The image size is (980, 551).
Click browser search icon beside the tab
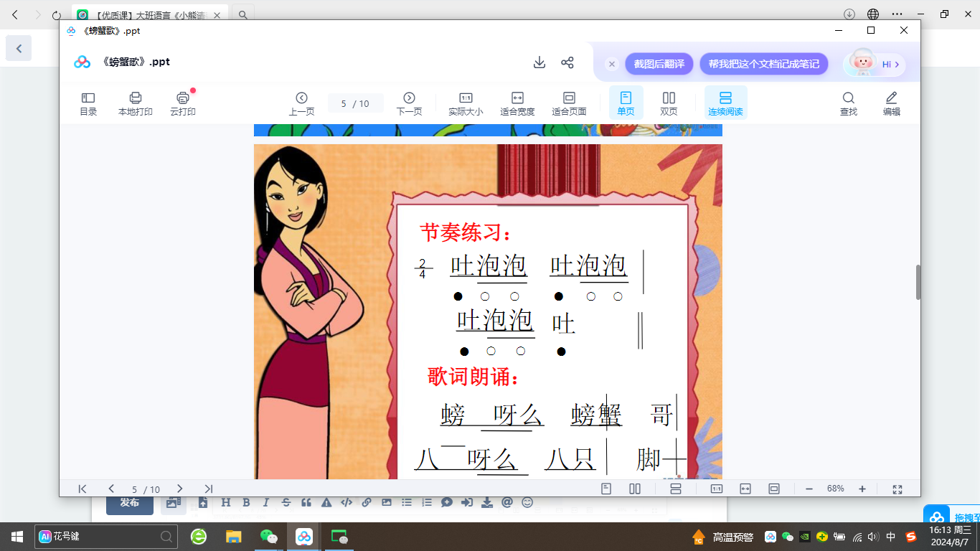244,14
